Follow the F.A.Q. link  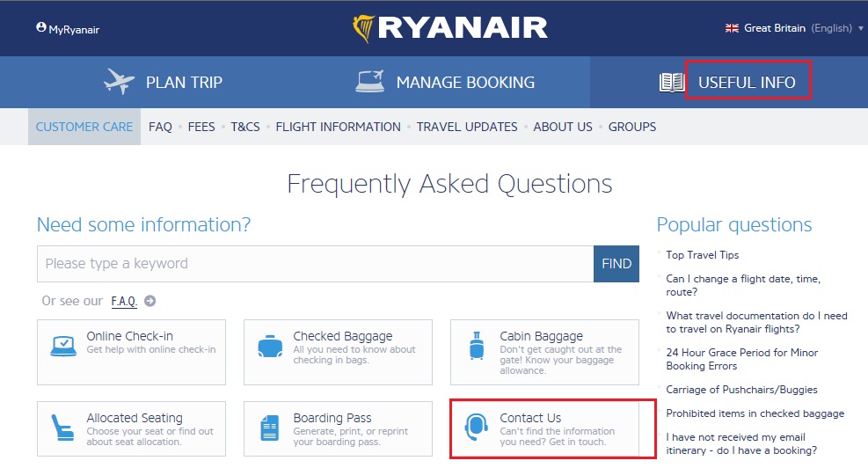coord(124,301)
